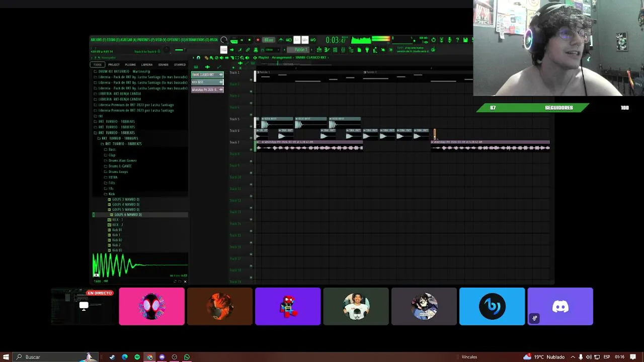Toggle the countdown before recording icon
This screenshot has height=362, width=644.
coord(297,40)
